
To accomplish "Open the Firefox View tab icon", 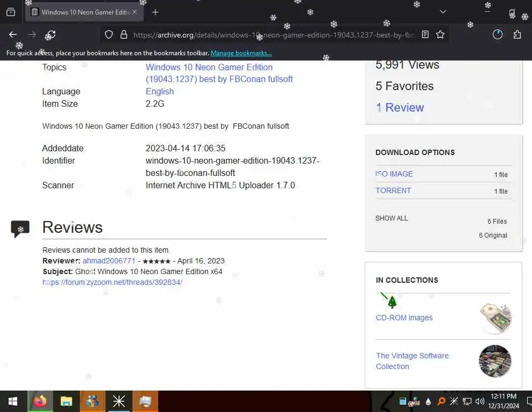I will 11,12.
